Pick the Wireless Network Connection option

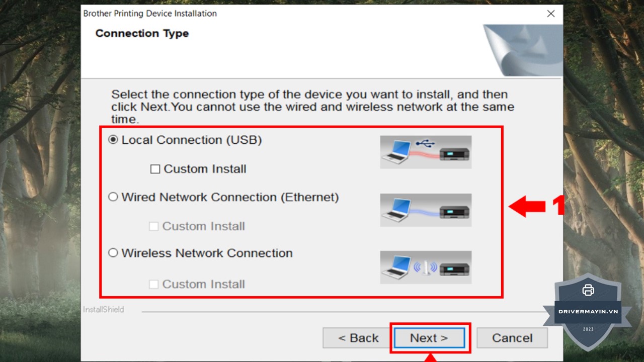tap(113, 253)
